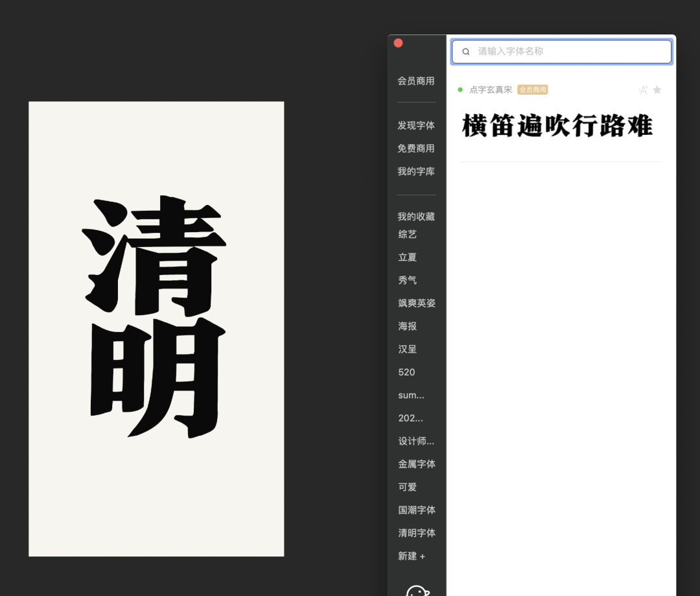Open the 会员商用 sidebar section

click(416, 81)
